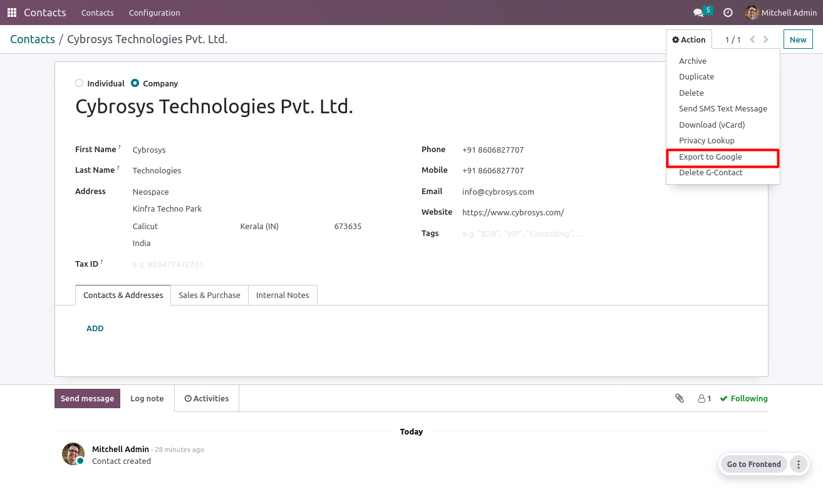
Task: Open the Configuration menu
Action: pos(154,13)
